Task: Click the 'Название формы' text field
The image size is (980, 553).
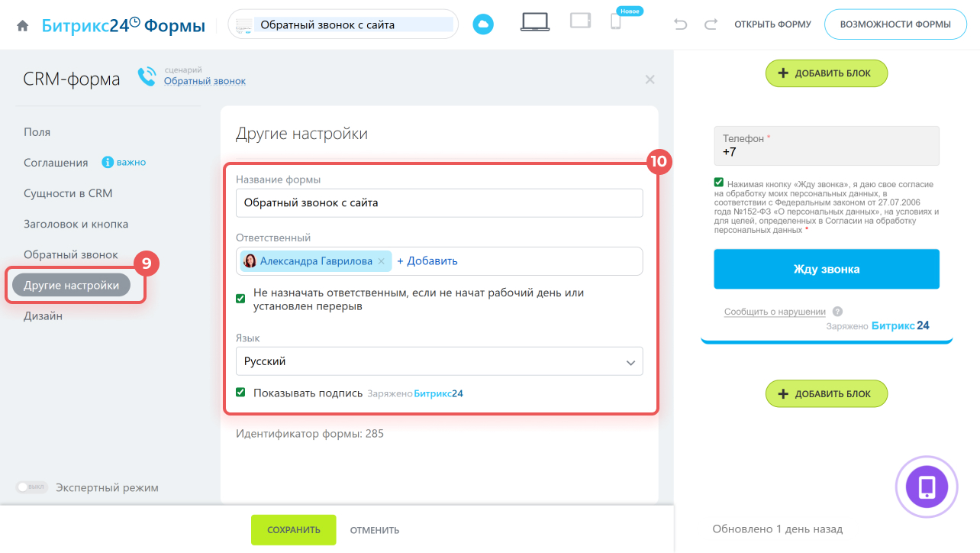Action: point(439,203)
